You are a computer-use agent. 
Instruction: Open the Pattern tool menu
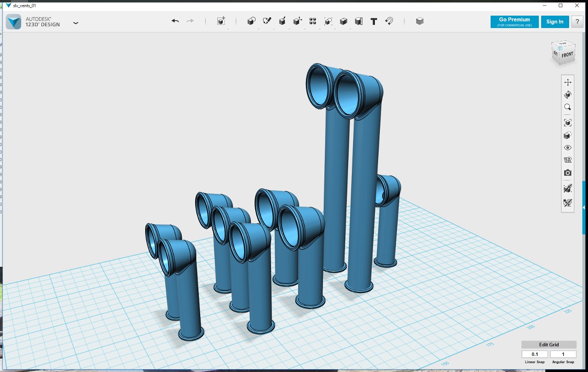pos(313,21)
